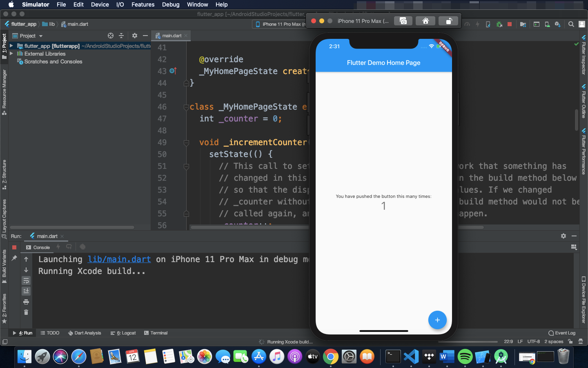The width and height of the screenshot is (588, 368).
Task: Take a simulator screenshot with camera icon
Action: [x=403, y=20]
